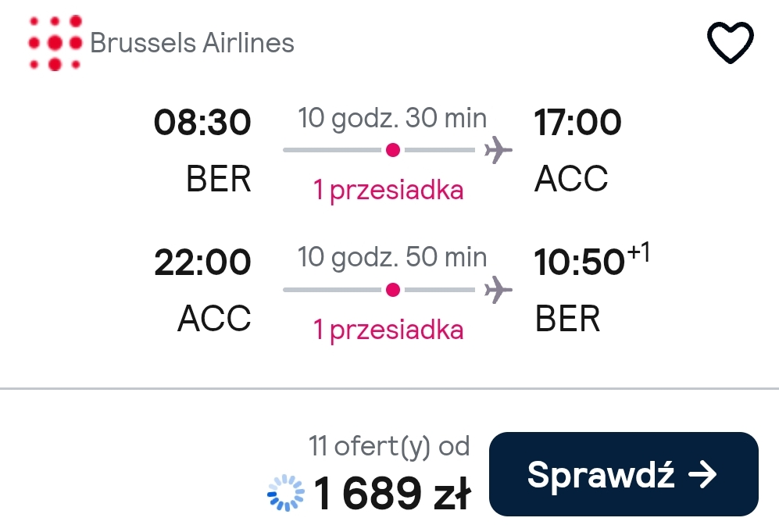
Task: Click the outbound BER airport code
Action: point(219,179)
